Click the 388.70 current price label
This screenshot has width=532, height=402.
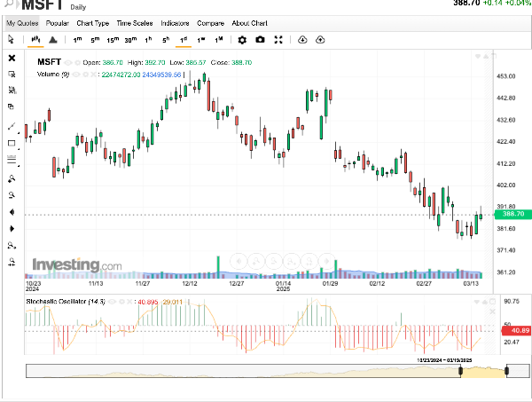point(513,214)
